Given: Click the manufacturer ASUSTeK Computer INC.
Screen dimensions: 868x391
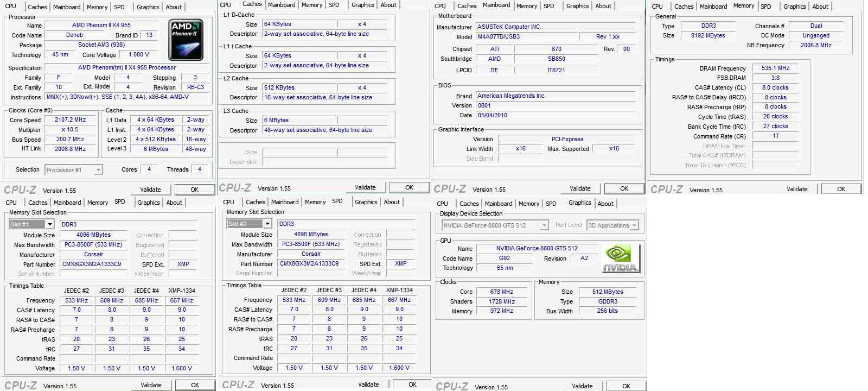Looking at the screenshot, I should [509, 27].
